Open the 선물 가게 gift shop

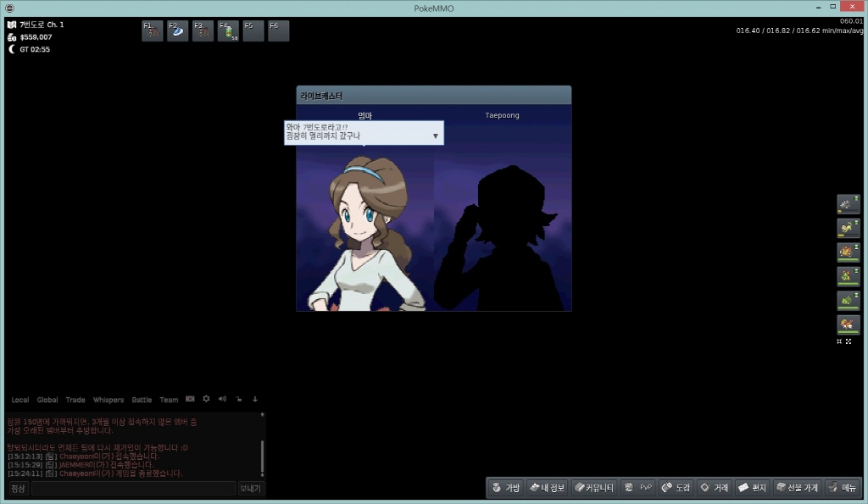click(x=797, y=488)
